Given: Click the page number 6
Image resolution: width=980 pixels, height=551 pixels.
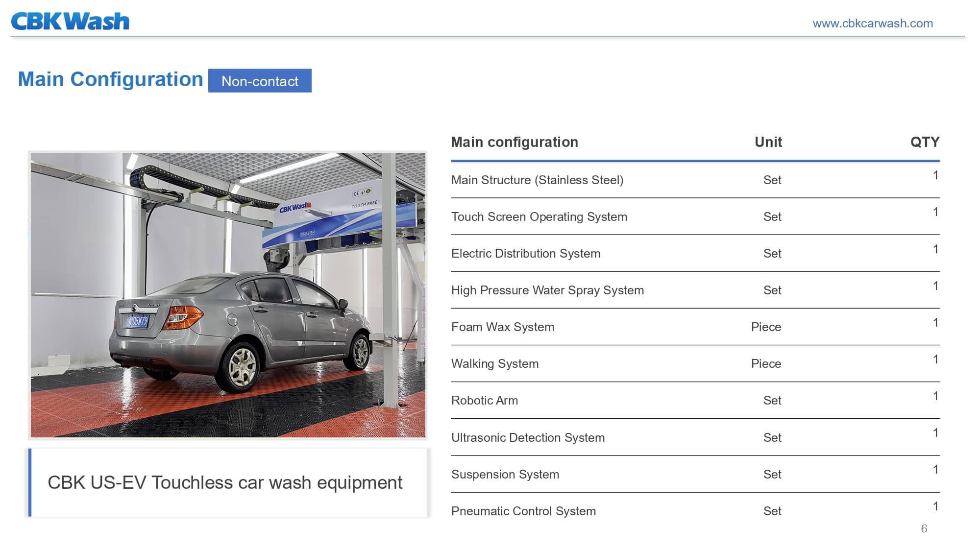Looking at the screenshot, I should pos(924,528).
